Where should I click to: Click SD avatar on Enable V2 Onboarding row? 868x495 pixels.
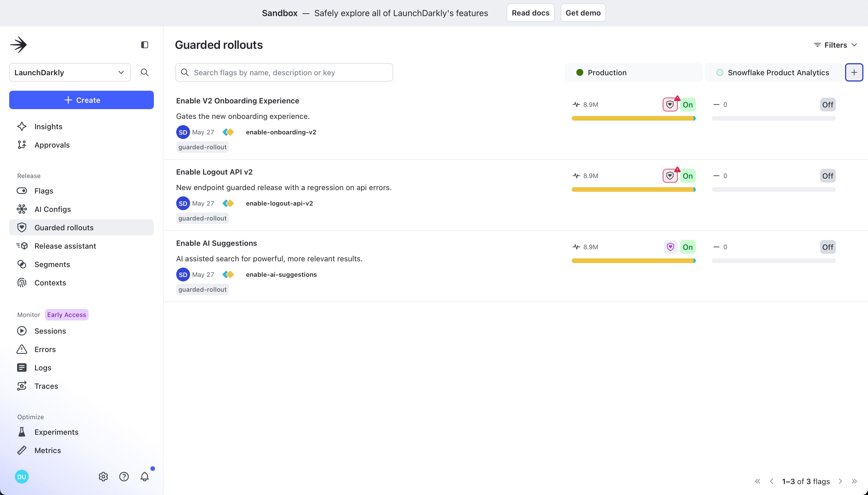pyautogui.click(x=183, y=132)
